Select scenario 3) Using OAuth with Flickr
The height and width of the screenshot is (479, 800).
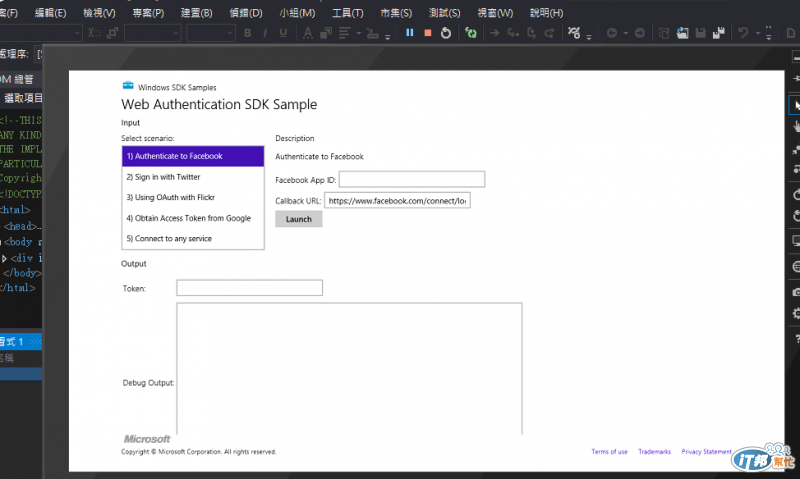tap(193, 197)
